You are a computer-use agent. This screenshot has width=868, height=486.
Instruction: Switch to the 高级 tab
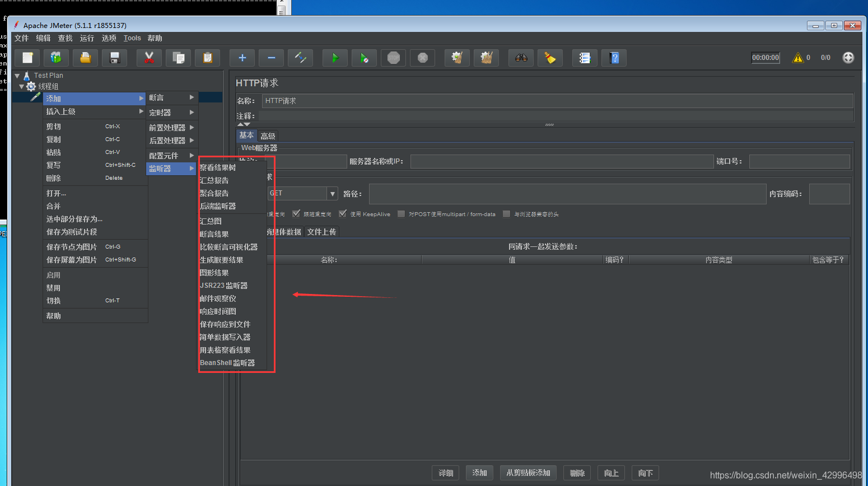pyautogui.click(x=268, y=136)
